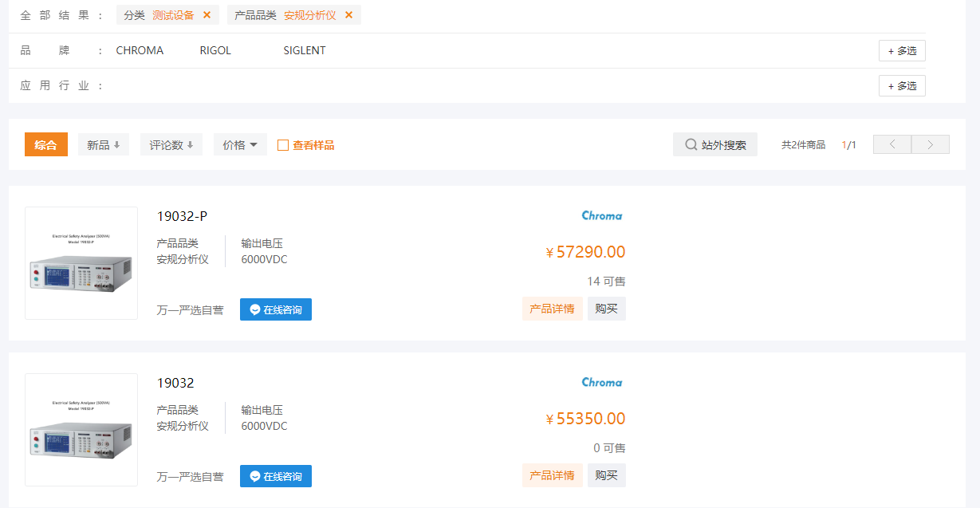The height and width of the screenshot is (508, 980).
Task: Click the ￥55350.00 price
Action: (585, 419)
